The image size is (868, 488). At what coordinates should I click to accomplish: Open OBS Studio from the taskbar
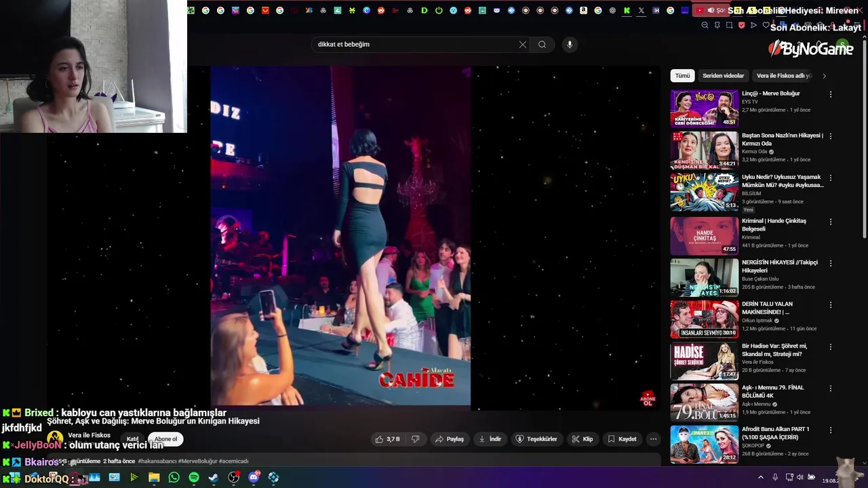pos(234,478)
